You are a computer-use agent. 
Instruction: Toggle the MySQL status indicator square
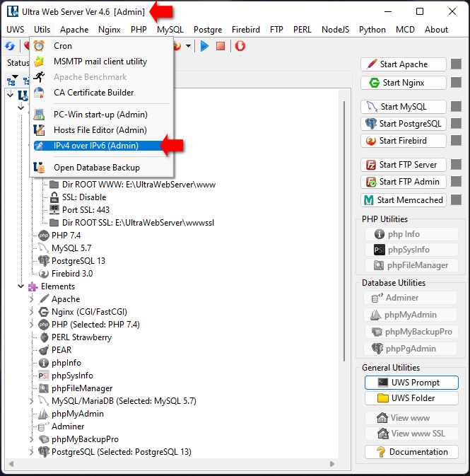tap(456, 107)
